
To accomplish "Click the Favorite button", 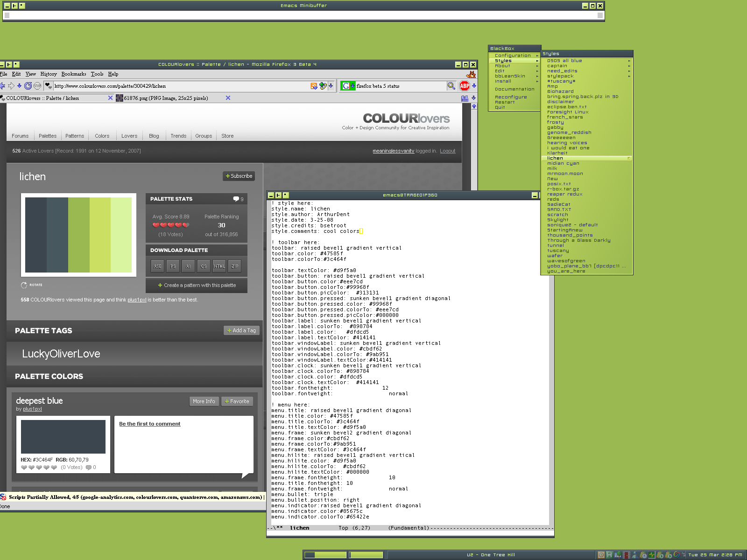I will [x=237, y=401].
